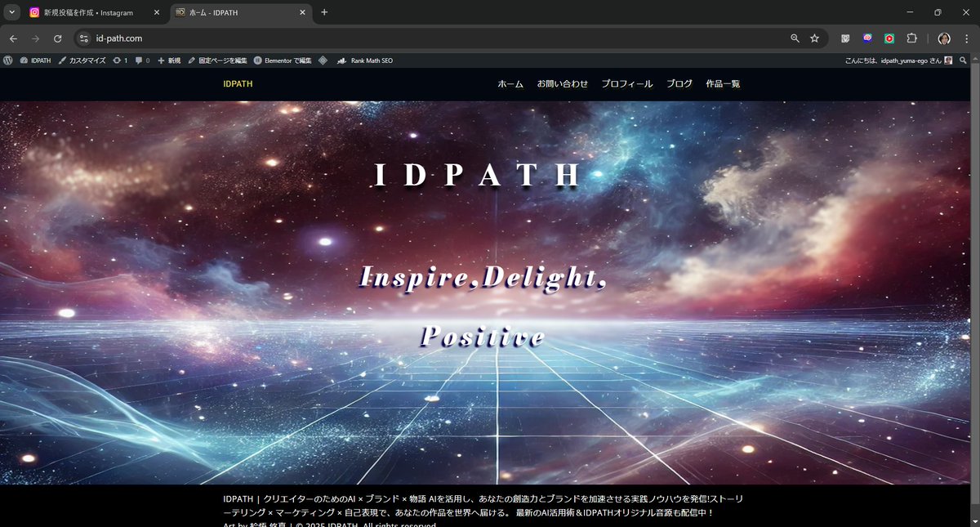Viewport: 980px width, 527px height.
Task: Click the I D P A T H hero heading
Action: [x=478, y=176]
